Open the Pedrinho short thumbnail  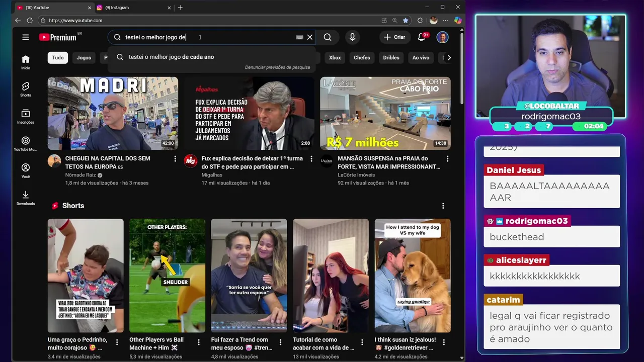[86, 276]
